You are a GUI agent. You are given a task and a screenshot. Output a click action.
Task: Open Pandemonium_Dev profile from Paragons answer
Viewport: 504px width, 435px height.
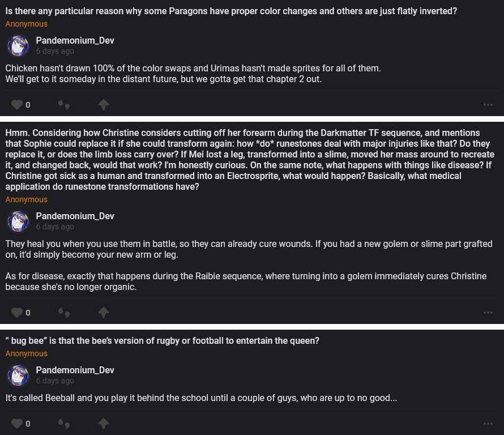pos(75,40)
